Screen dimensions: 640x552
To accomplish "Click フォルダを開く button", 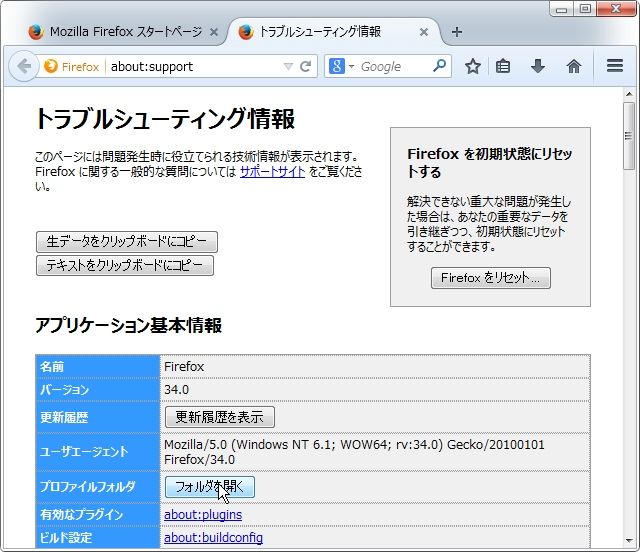I will pos(210,487).
